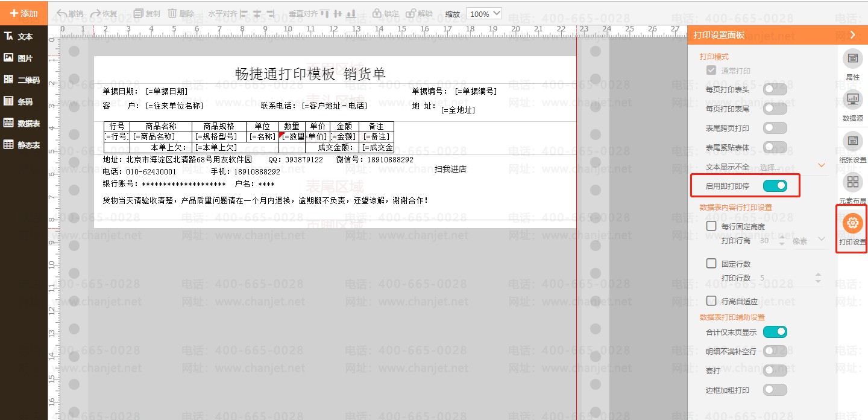Image resolution: width=868 pixels, height=420 pixels.
Task: Click the 打印行高 stepper arrows
Action: point(782,240)
